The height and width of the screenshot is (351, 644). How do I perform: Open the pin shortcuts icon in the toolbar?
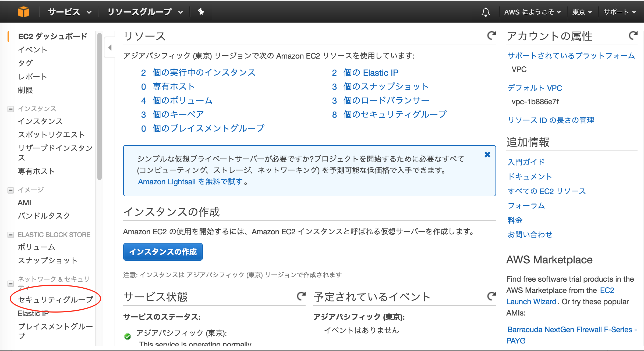tap(201, 12)
